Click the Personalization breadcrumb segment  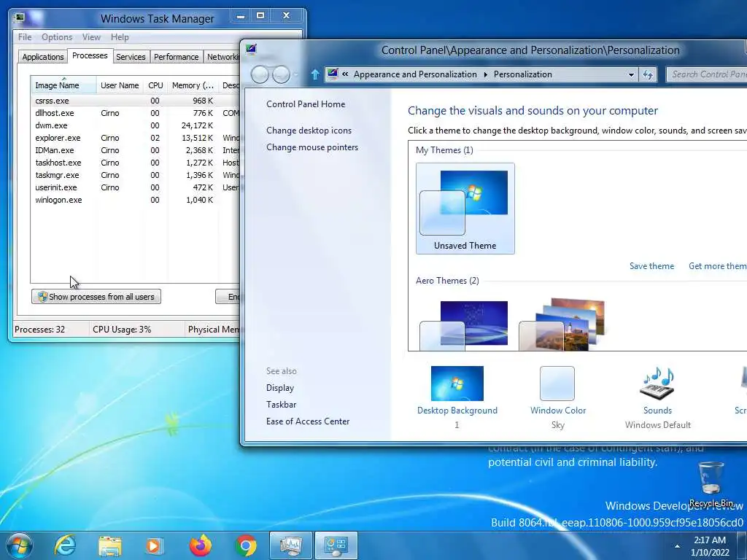click(x=522, y=74)
